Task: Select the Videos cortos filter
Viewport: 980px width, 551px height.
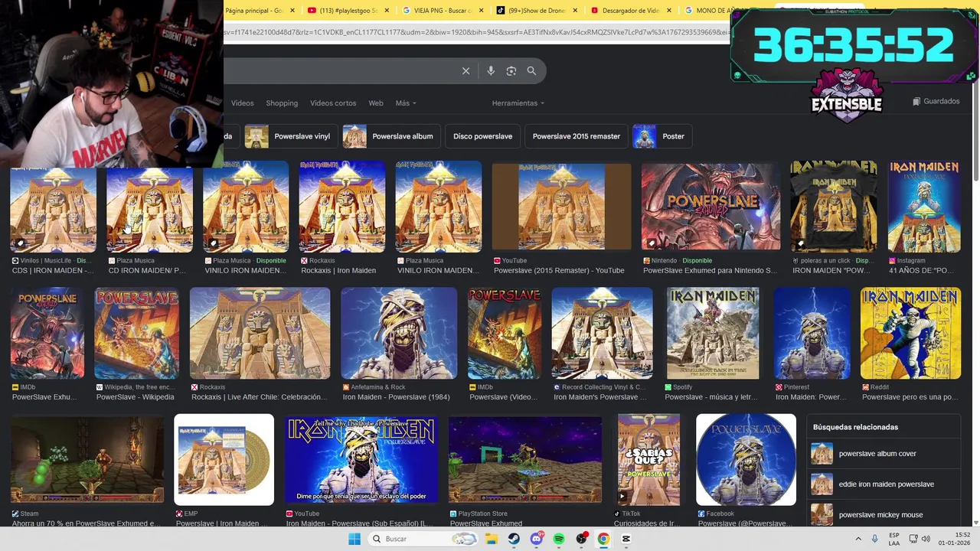Action: tap(333, 103)
